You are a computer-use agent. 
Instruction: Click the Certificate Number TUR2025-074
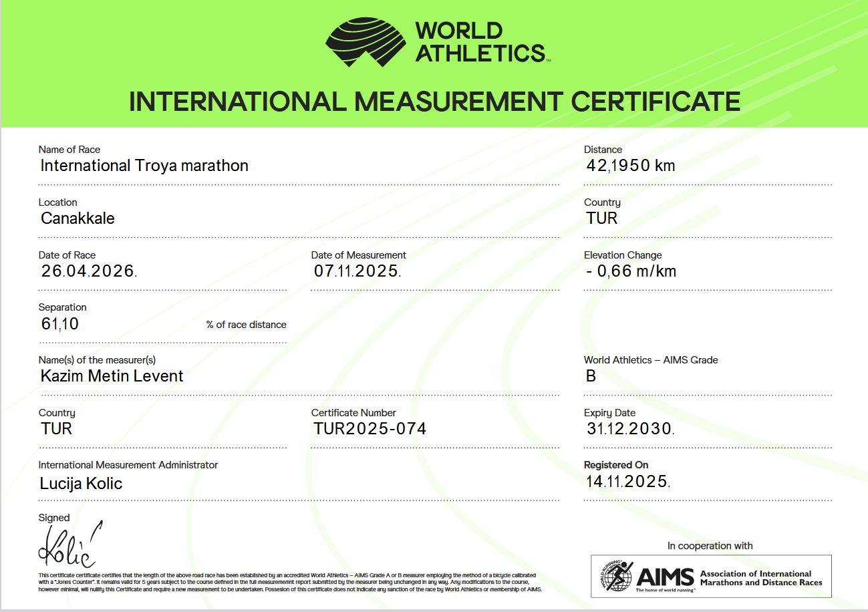[370, 429]
